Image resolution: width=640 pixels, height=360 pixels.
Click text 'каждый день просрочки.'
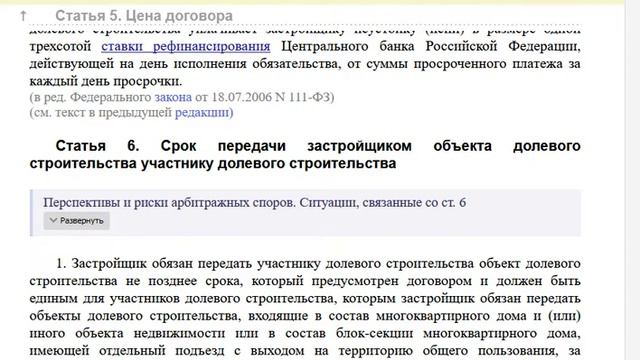[106, 81]
